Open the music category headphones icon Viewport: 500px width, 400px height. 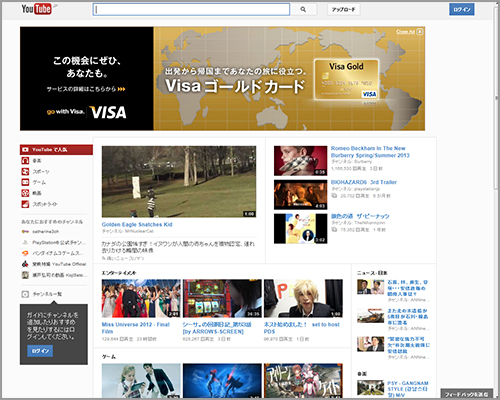pyautogui.click(x=25, y=161)
